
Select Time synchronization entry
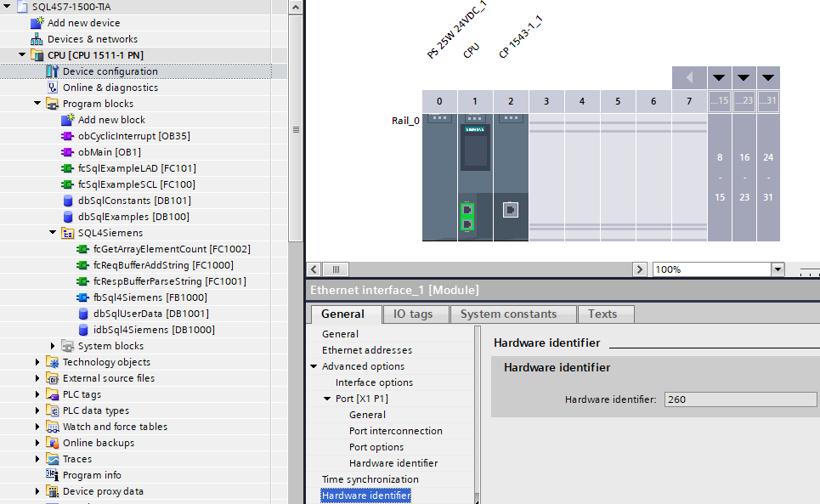pyautogui.click(x=370, y=479)
